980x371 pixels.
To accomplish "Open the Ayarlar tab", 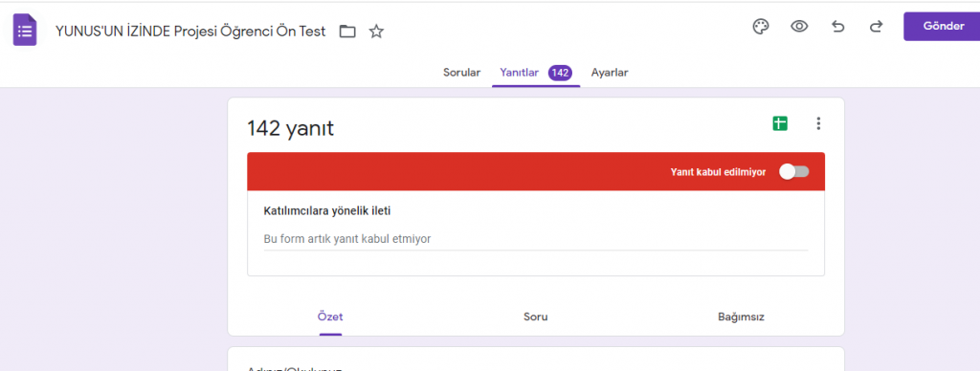I will [x=610, y=73].
